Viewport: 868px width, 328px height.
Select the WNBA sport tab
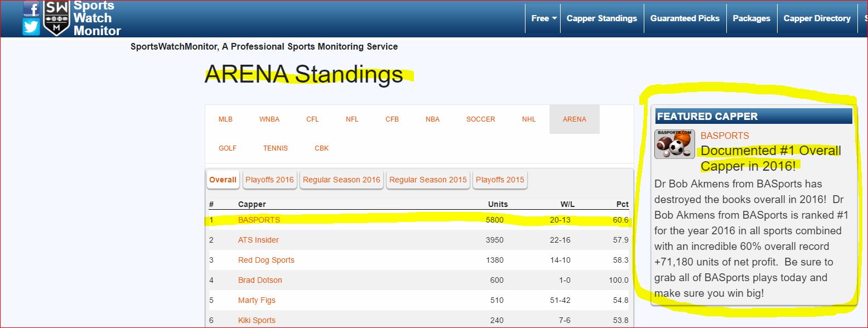coord(269,119)
